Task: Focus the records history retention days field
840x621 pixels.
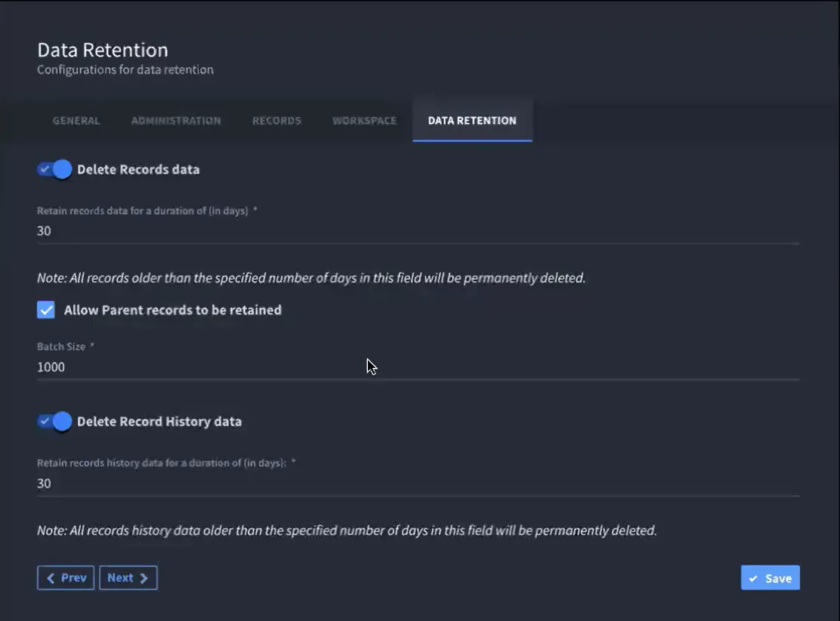Action: coord(418,484)
